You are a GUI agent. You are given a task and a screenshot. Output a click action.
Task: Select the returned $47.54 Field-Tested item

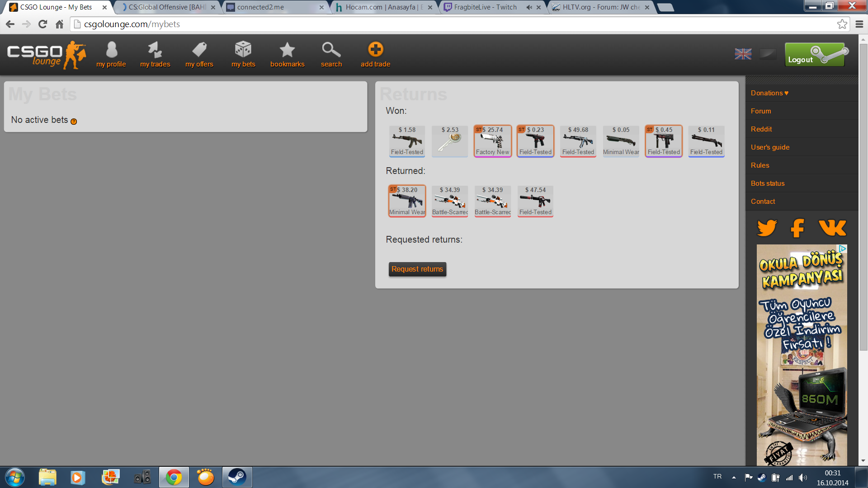click(x=535, y=201)
